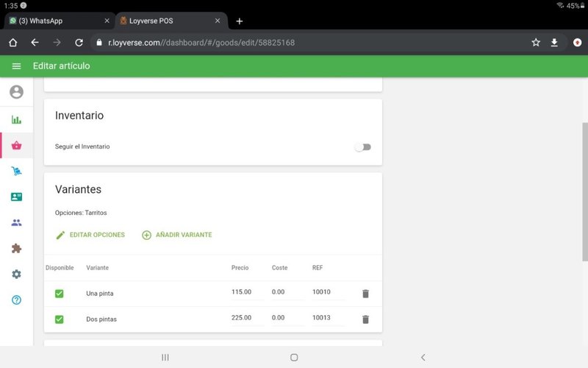Select the Items basket icon in sidebar
The image size is (588, 368).
tap(16, 146)
